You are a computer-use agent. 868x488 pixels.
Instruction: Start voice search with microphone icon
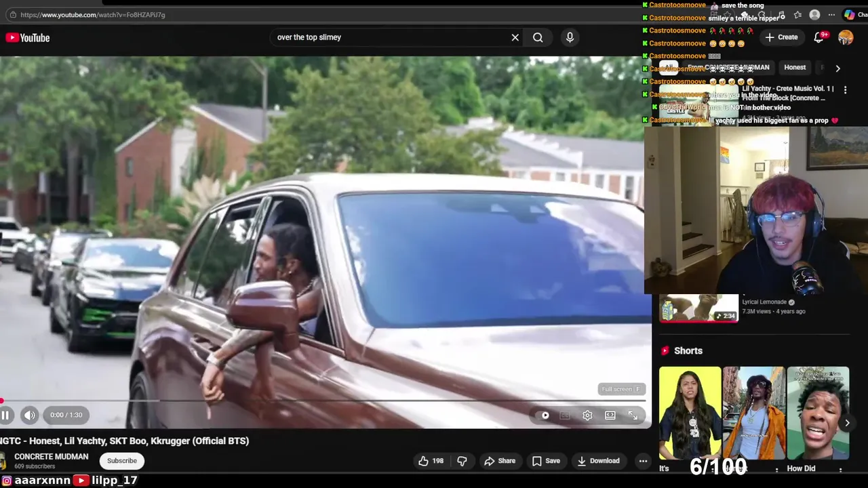(x=570, y=37)
